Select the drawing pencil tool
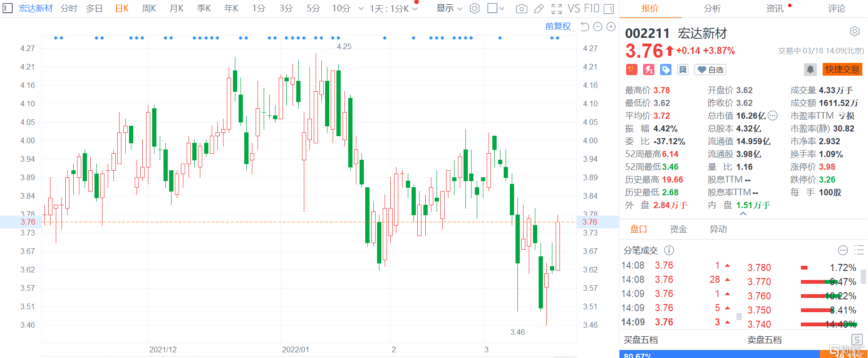The height and width of the screenshot is (358, 868). (539, 9)
